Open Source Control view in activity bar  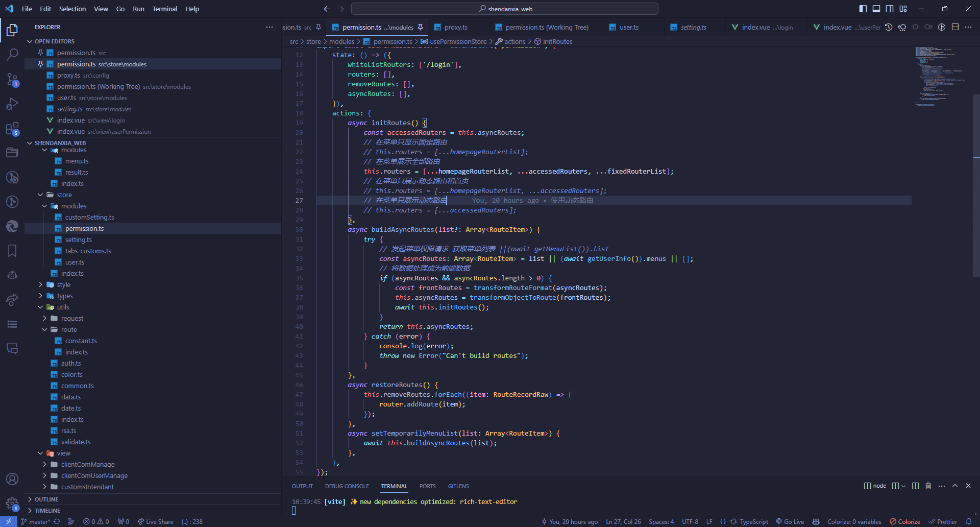tap(12, 79)
